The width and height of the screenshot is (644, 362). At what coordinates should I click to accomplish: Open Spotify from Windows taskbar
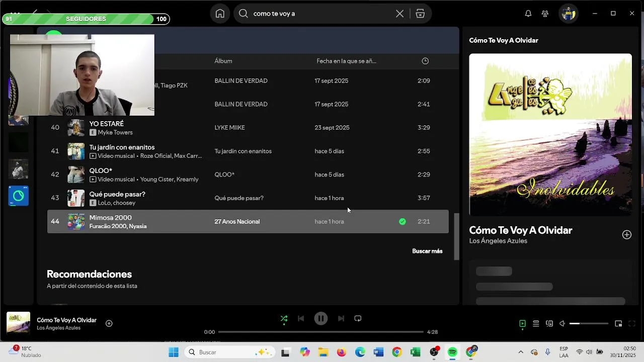(452, 352)
